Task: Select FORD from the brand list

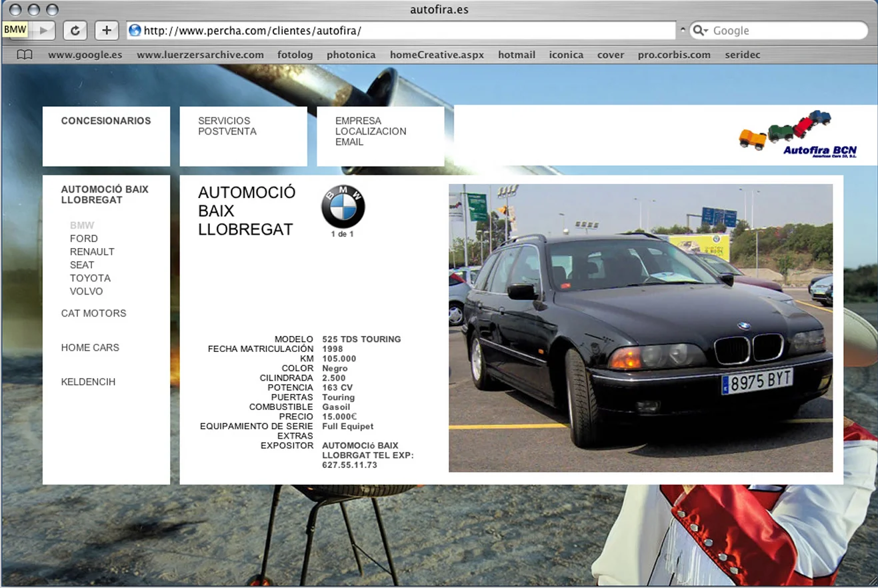Action: click(84, 238)
